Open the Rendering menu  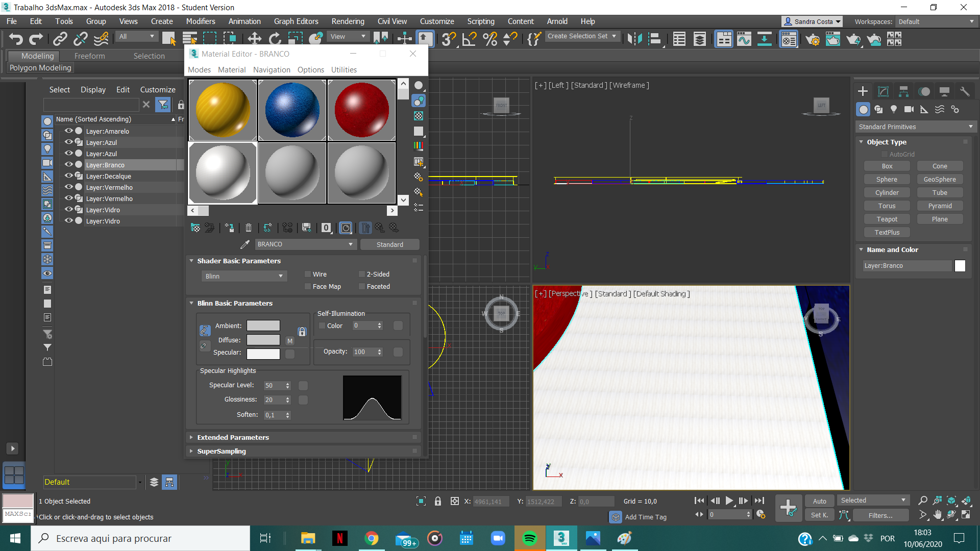pos(348,21)
